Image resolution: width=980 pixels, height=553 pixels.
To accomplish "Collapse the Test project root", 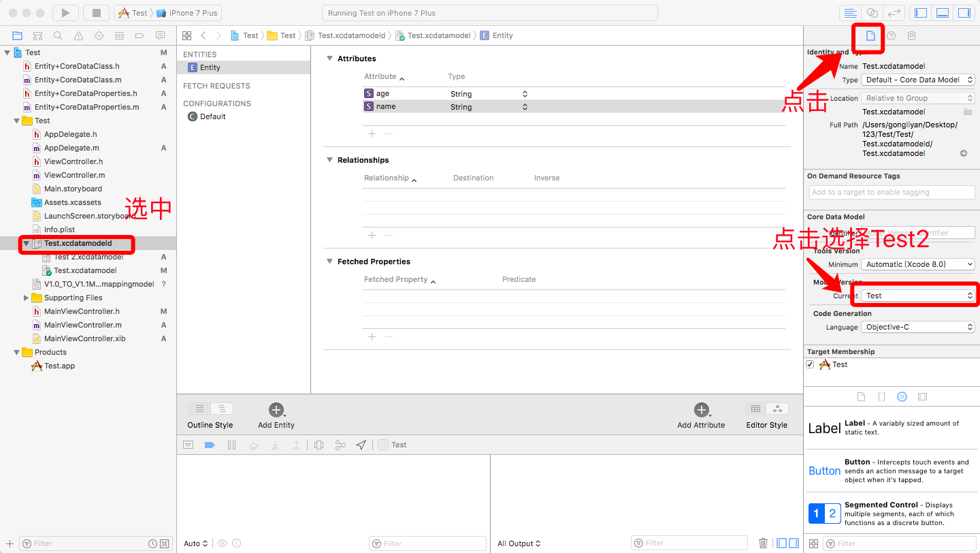I will tap(7, 52).
